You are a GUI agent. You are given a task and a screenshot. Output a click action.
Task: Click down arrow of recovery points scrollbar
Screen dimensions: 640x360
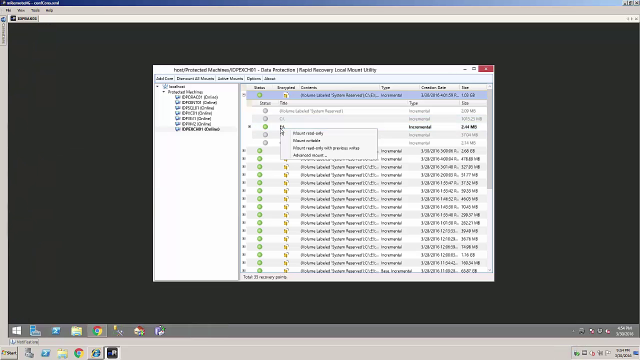click(x=489, y=269)
